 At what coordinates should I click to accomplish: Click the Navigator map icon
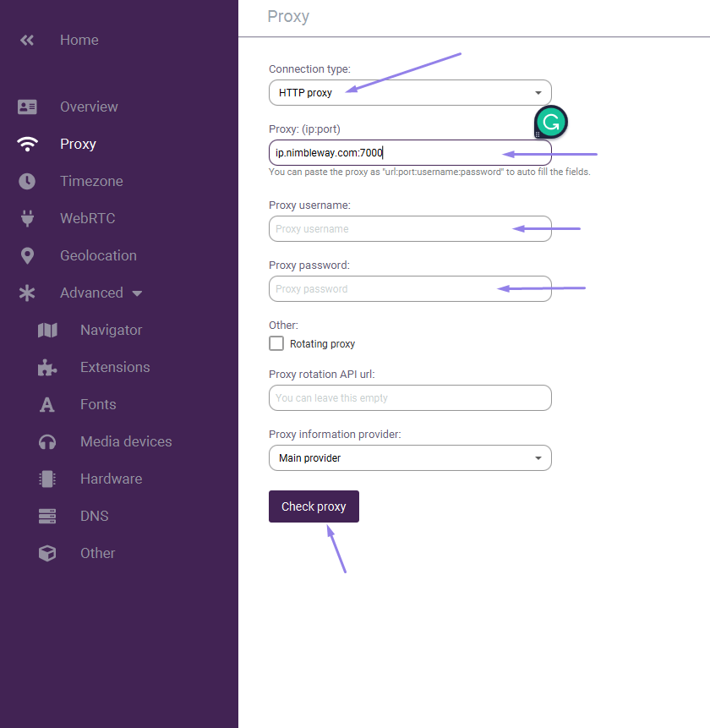(47, 330)
